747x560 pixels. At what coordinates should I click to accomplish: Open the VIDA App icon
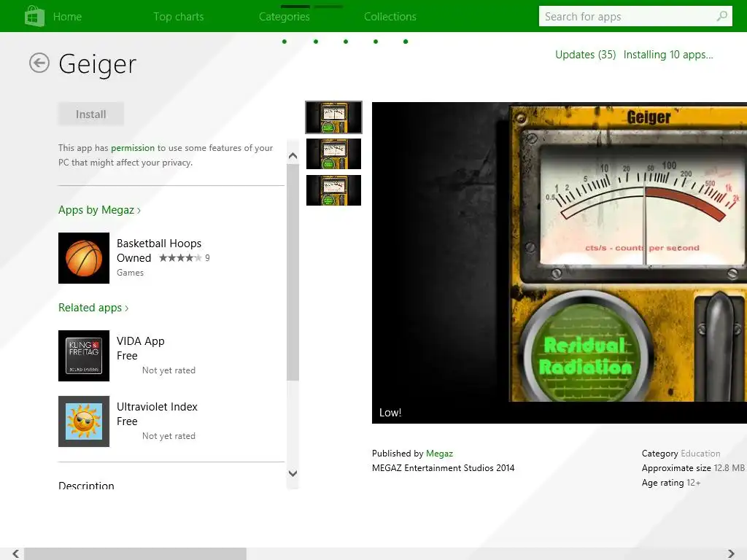84,356
